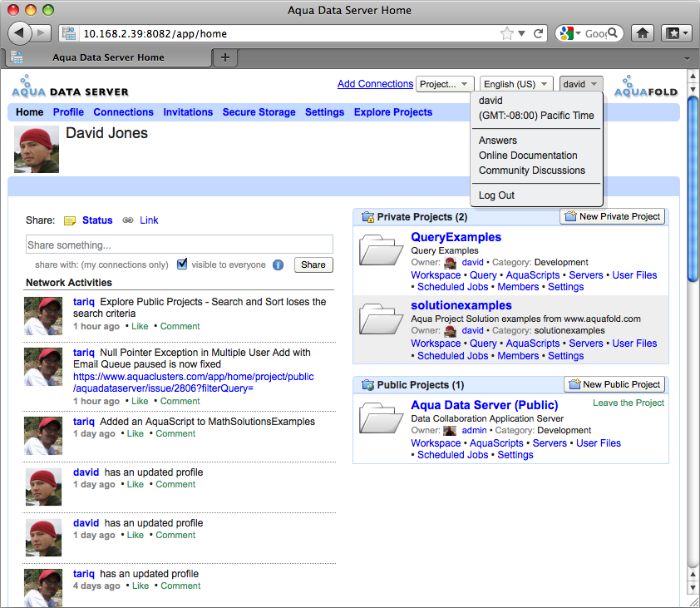Collapse the david user dropdown
The width and height of the screenshot is (700, 608).
pyautogui.click(x=581, y=84)
